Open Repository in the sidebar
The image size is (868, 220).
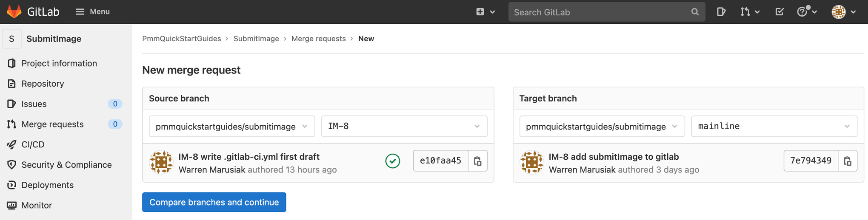pyautogui.click(x=43, y=84)
